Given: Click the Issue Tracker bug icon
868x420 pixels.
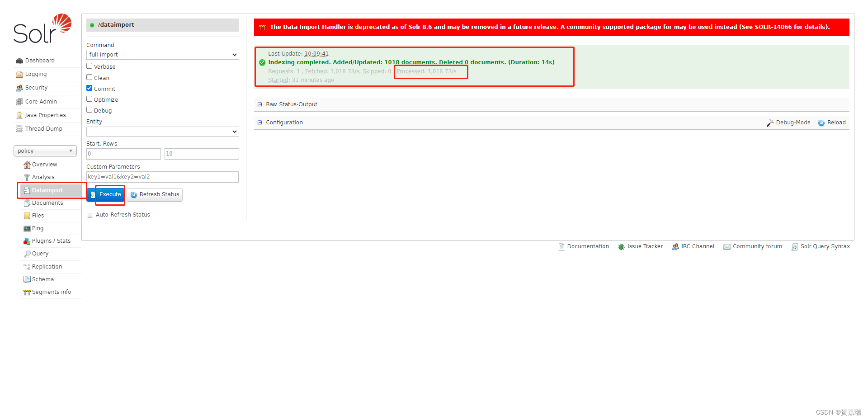Looking at the screenshot, I should click(x=622, y=247).
